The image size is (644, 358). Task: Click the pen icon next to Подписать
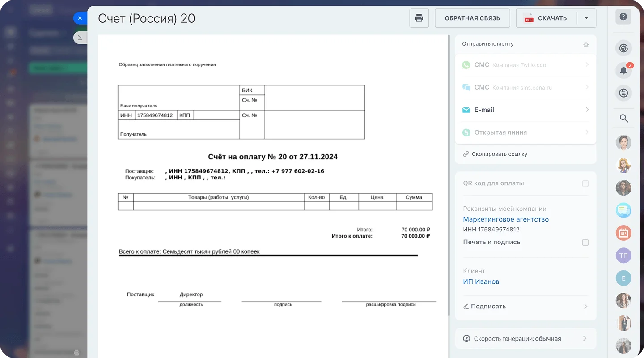(x=466, y=306)
